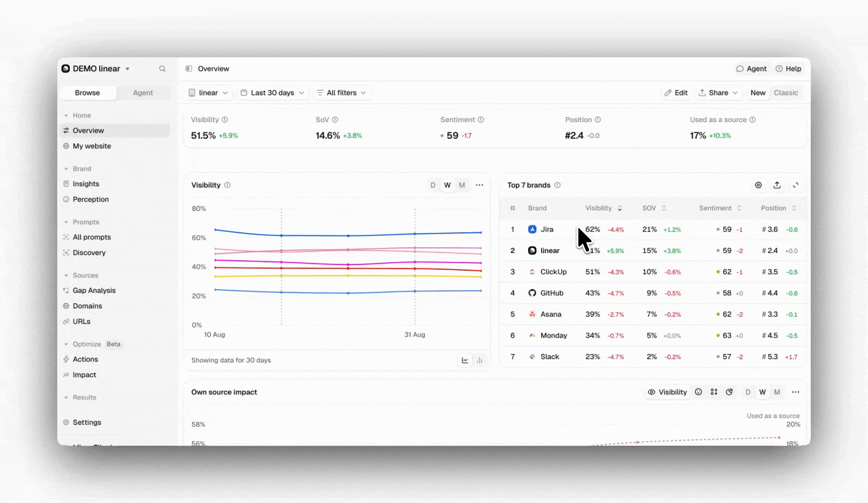Open the DEMO linear workspace dropdown

click(x=96, y=68)
